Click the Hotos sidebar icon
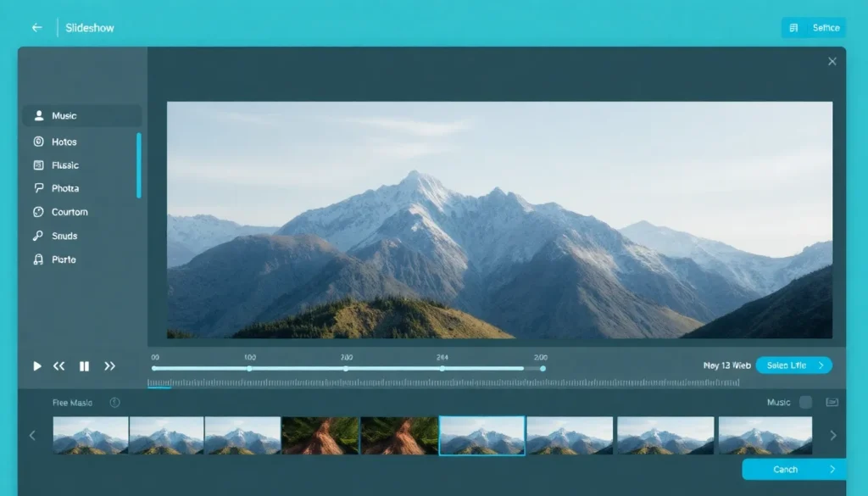 (38, 142)
